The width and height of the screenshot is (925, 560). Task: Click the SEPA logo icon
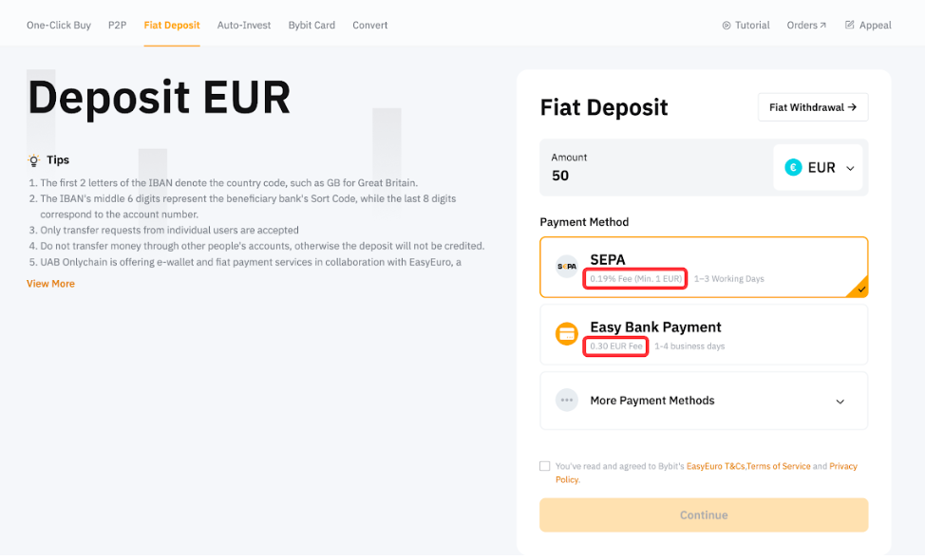coord(568,265)
